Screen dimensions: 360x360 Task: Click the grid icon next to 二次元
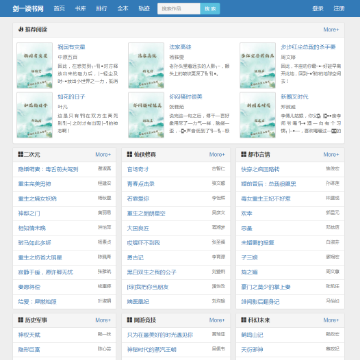point(20,155)
